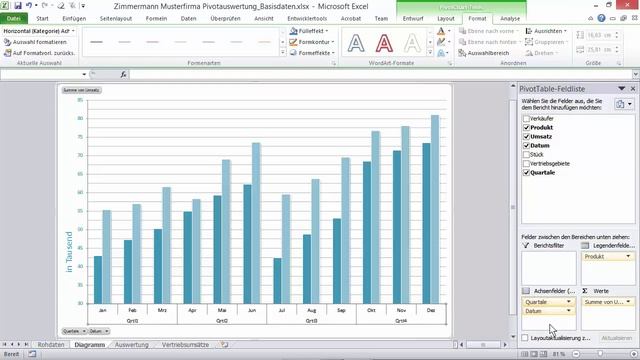640x360 pixels.
Task: Click the Undo arrow icon
Action: point(29,6)
